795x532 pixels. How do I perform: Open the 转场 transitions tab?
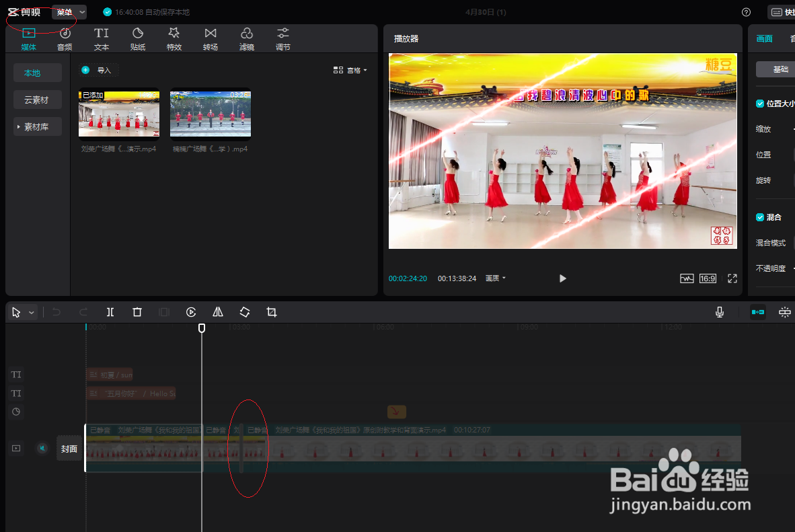[211, 39]
